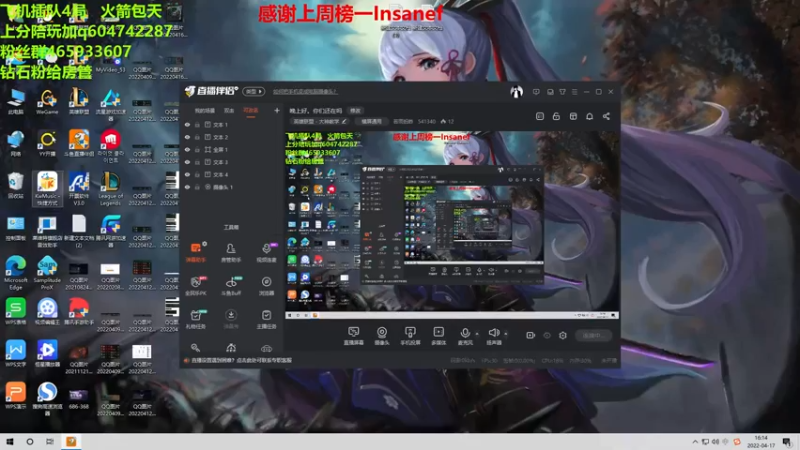800x450 pixels.
Task: Open WeGame from the desktop
Action: point(47,102)
